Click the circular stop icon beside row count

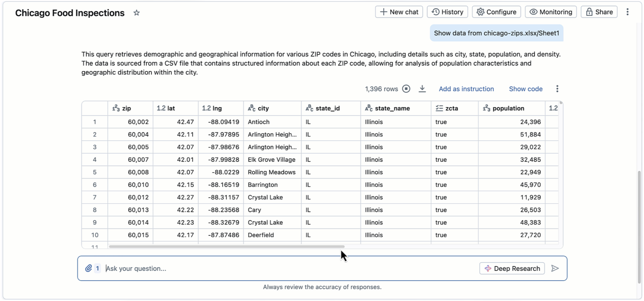pos(406,89)
